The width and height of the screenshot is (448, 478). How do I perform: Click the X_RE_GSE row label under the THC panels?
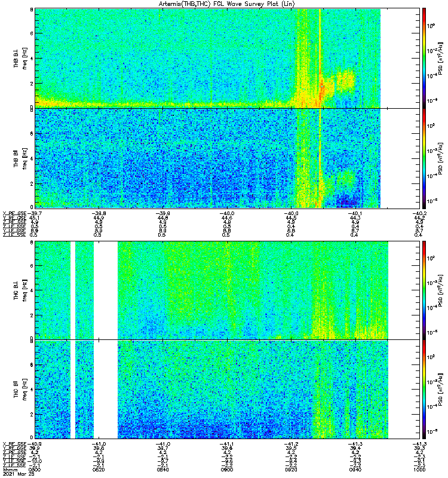(14, 444)
